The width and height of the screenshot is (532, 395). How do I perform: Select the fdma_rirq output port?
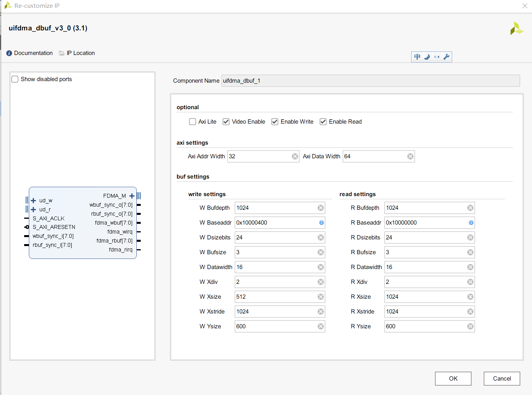pos(121,250)
